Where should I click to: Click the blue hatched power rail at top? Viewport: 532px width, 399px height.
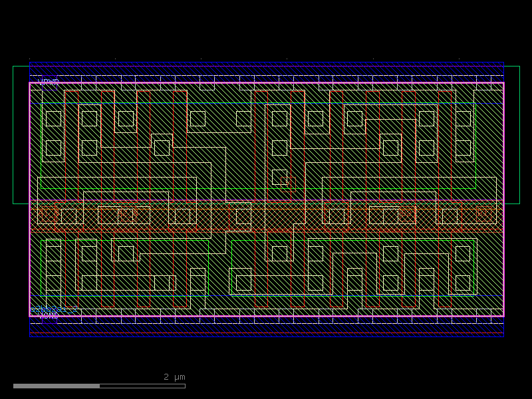click(x=266, y=68)
